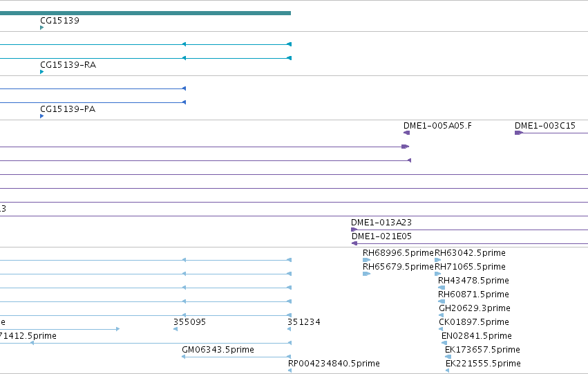This screenshot has height=374, width=588.
Task: Click the DME1-005A05.F feature arrow
Action: click(x=406, y=133)
